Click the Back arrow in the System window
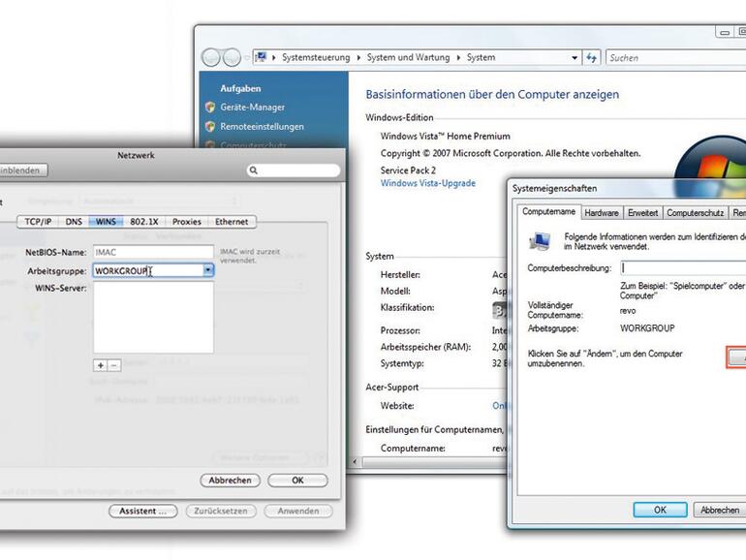Viewport: 746px width, 560px height. [x=211, y=57]
